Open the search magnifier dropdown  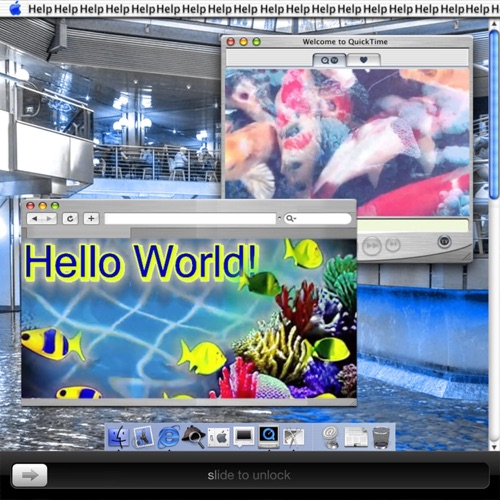tap(291, 219)
